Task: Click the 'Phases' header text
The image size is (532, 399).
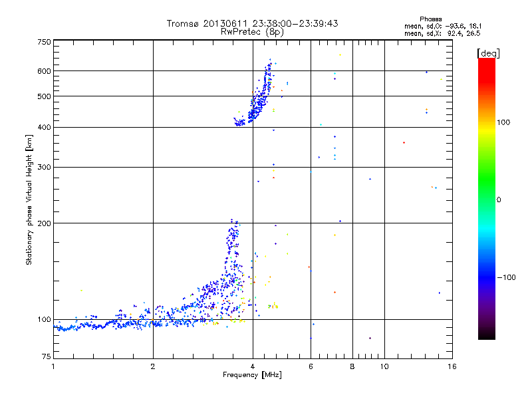Action: [x=430, y=19]
